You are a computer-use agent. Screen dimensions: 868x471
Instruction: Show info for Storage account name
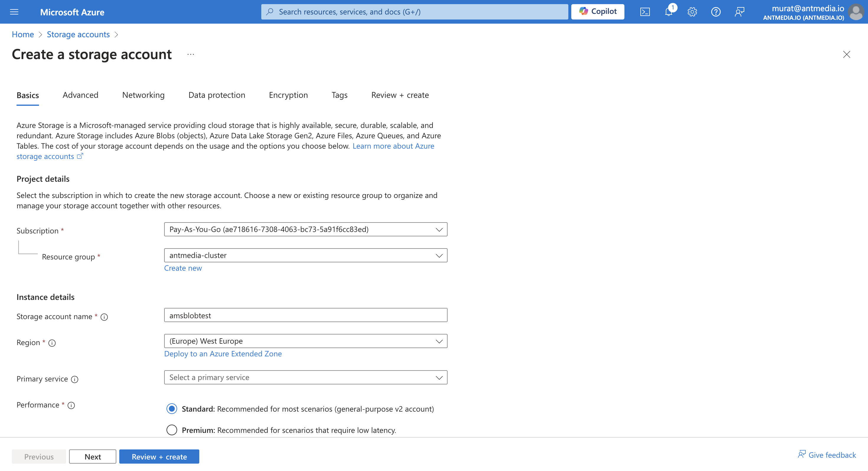104,317
